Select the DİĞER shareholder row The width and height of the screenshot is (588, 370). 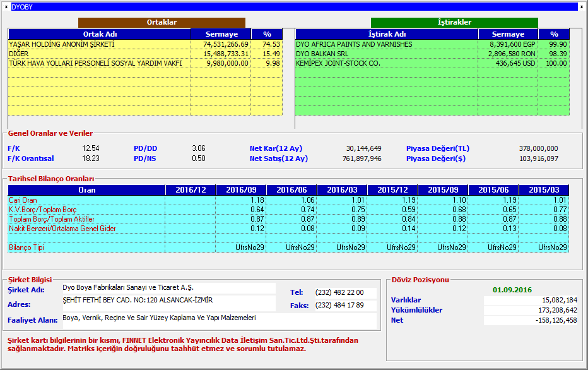click(x=145, y=54)
